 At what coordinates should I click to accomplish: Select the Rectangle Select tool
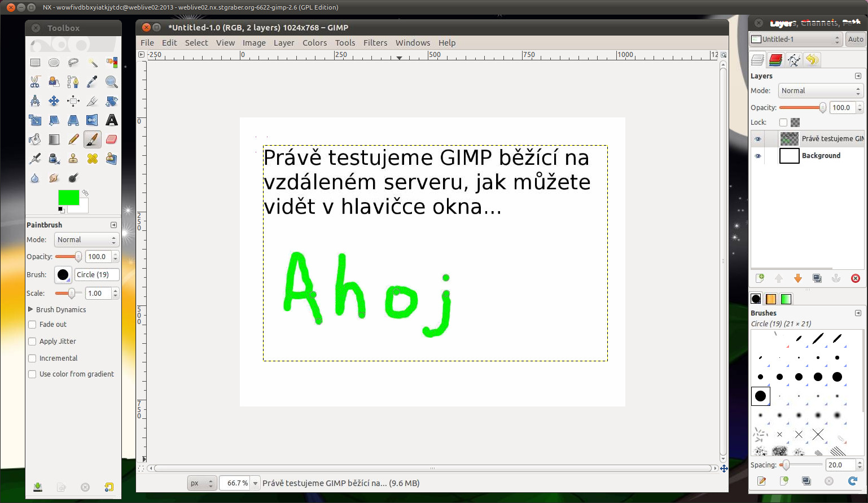pyautogui.click(x=35, y=63)
